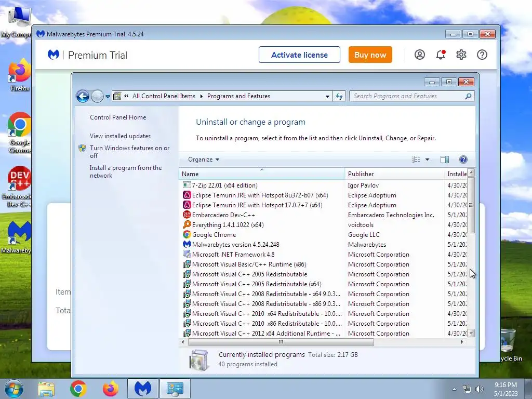Screen dimensions: 532x399
Task: Expand the breadcrumb chevrons at address start
Action: [126, 96]
